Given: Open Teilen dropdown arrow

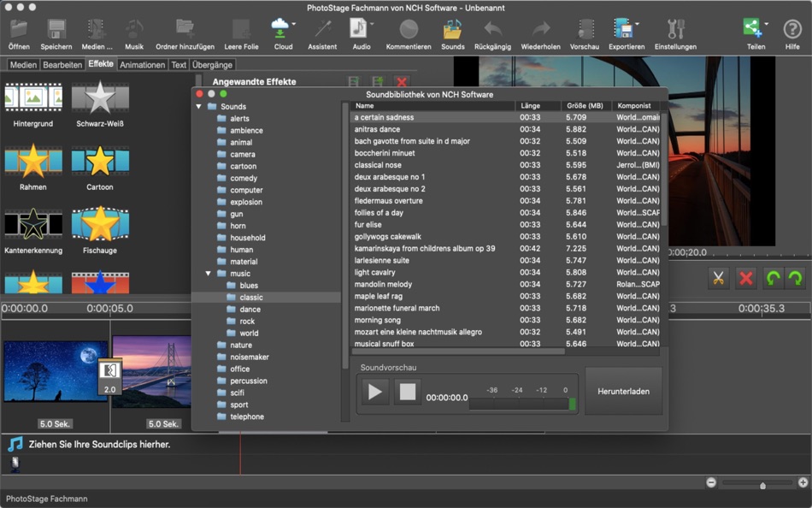Looking at the screenshot, I should point(767,24).
